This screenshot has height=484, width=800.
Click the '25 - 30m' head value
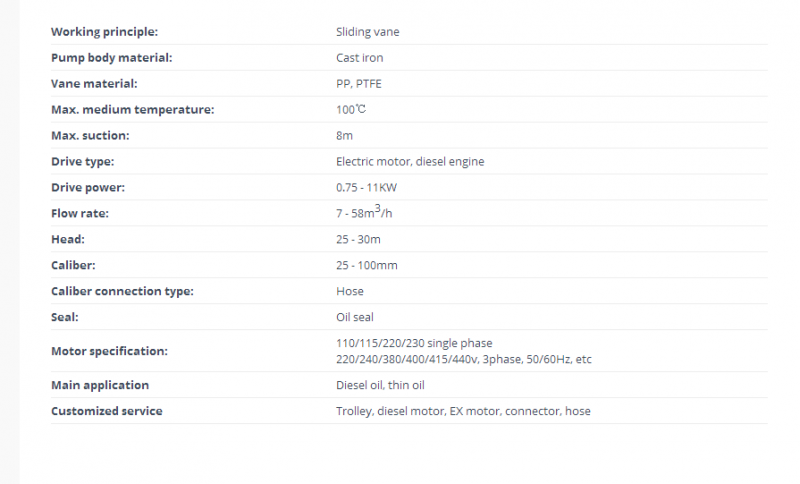pyautogui.click(x=358, y=239)
